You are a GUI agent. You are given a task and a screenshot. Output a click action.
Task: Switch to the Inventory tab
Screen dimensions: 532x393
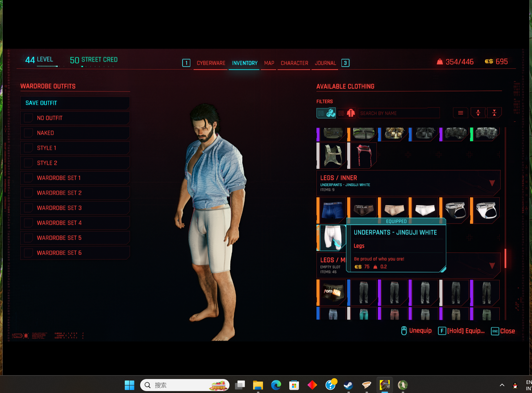click(245, 63)
